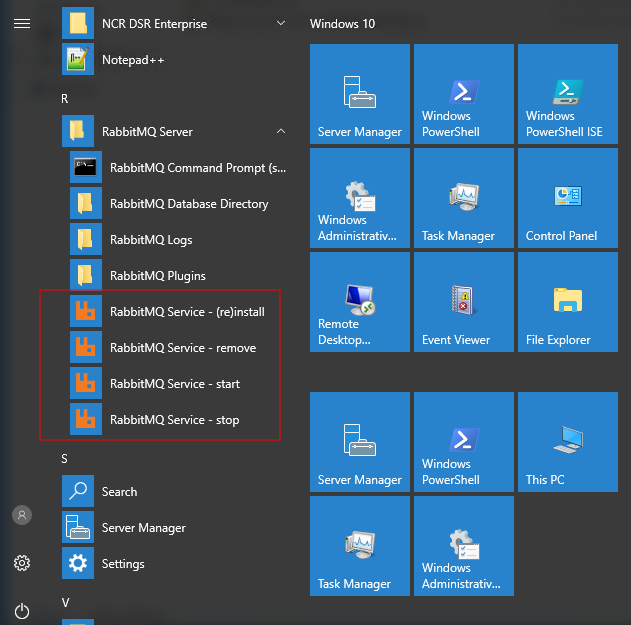631x625 pixels.
Task: Open the Event Viewer tile
Action: pyautogui.click(x=464, y=302)
